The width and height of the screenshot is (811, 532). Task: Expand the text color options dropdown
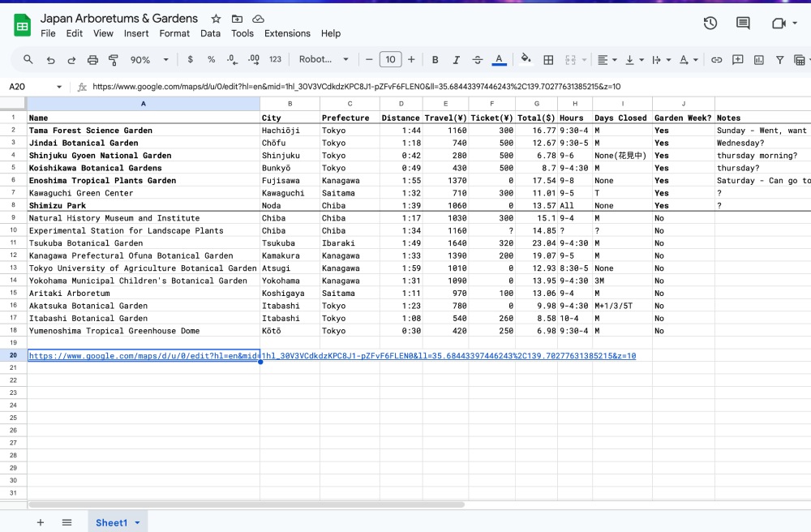[499, 59]
